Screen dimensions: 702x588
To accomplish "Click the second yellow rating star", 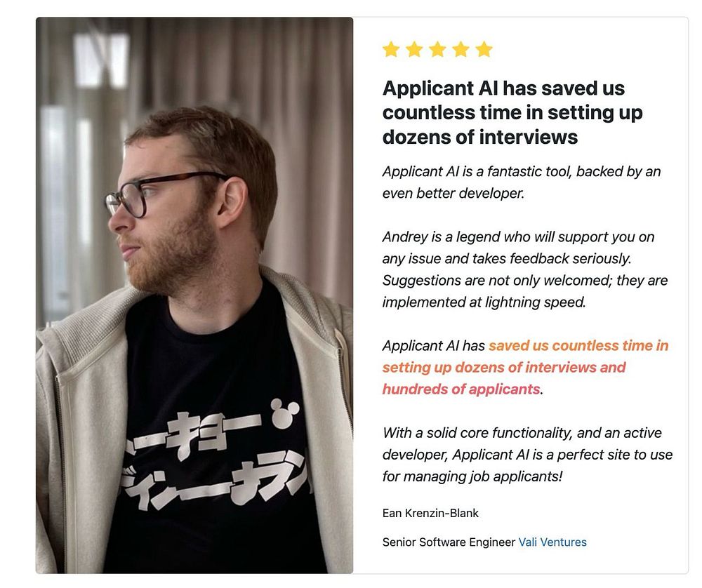I will pyautogui.click(x=414, y=49).
